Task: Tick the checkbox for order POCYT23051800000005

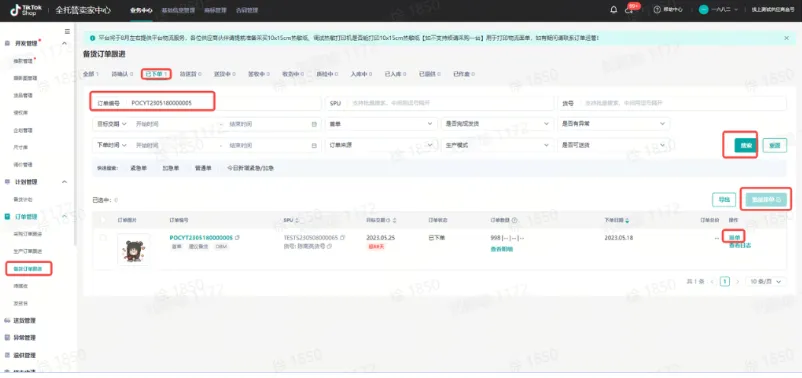Action: [103, 238]
